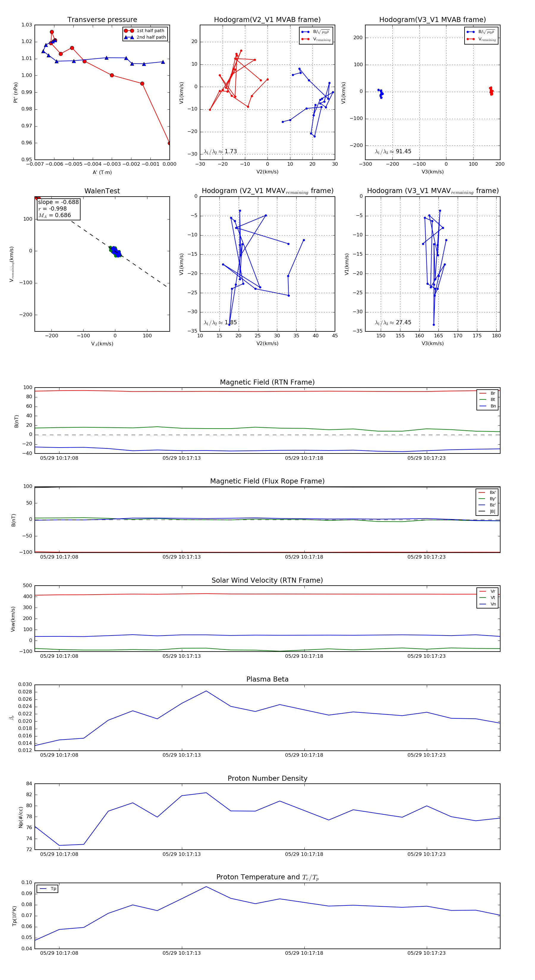This screenshot has width=535, height=980.
Task: Click the "VA(km/s)" x-axis label
Action: point(102,344)
